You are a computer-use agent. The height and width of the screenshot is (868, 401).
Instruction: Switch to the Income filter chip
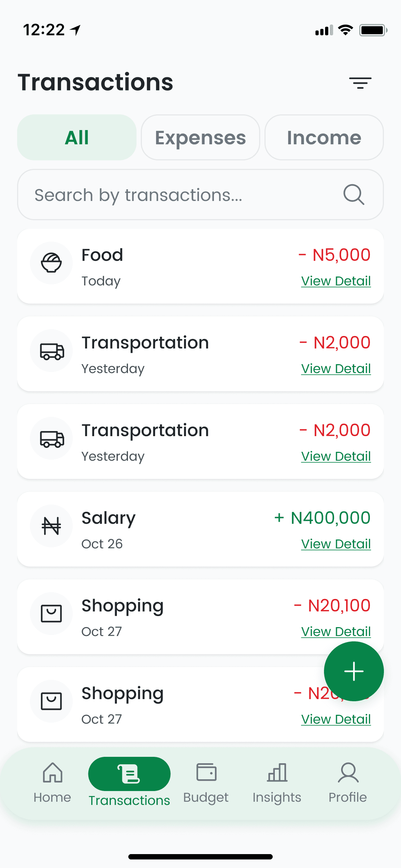(324, 138)
